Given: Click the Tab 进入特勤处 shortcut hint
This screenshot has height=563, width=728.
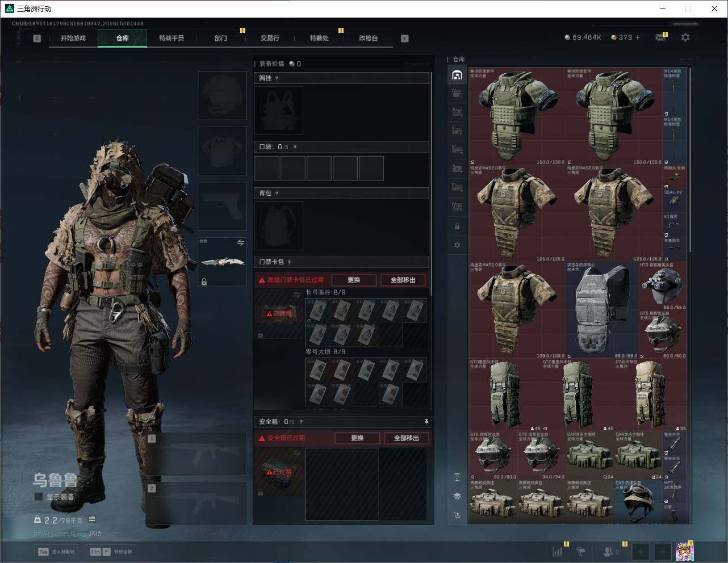Looking at the screenshot, I should 57,552.
